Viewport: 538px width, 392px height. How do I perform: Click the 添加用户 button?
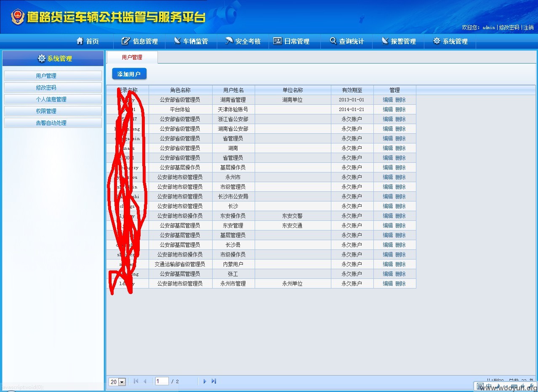[129, 74]
